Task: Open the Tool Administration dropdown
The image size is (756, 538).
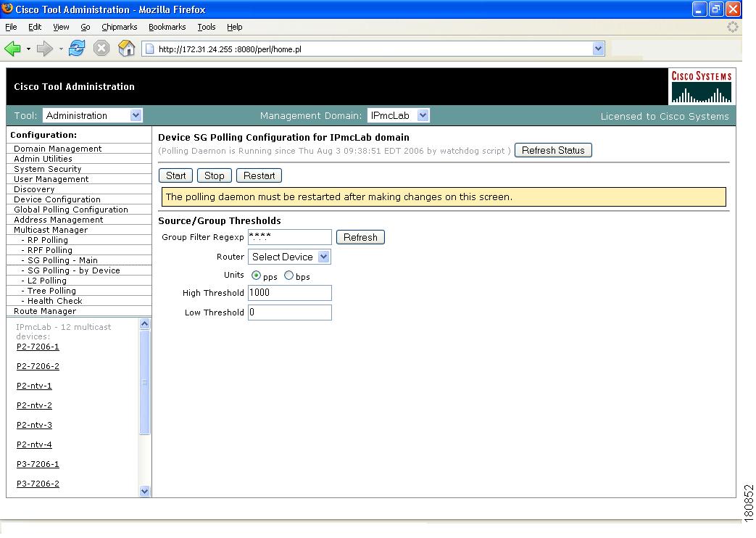Action: pos(93,115)
